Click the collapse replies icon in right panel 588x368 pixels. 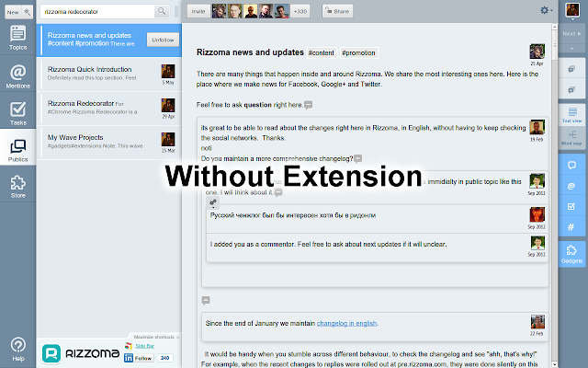[571, 69]
